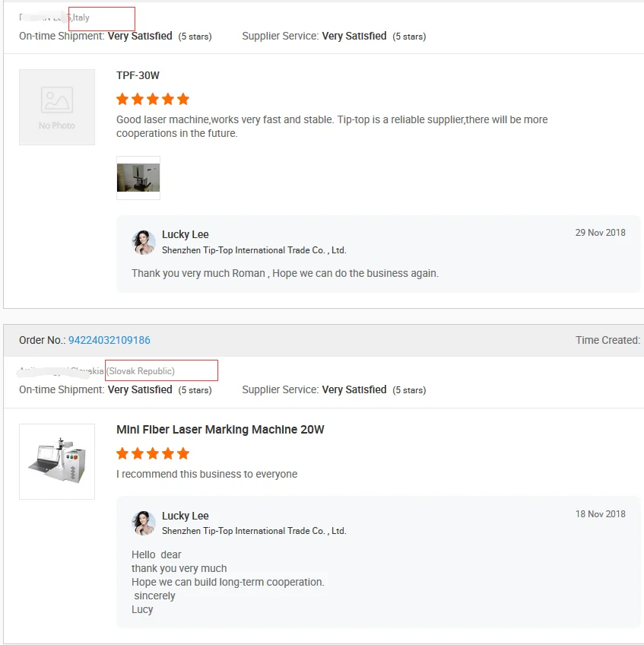
Task: Click the Italy country label
Action: click(81, 17)
